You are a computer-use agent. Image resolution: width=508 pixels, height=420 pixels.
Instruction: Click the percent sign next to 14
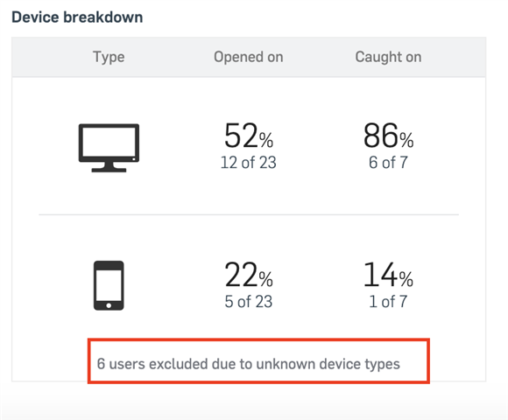[406, 279]
